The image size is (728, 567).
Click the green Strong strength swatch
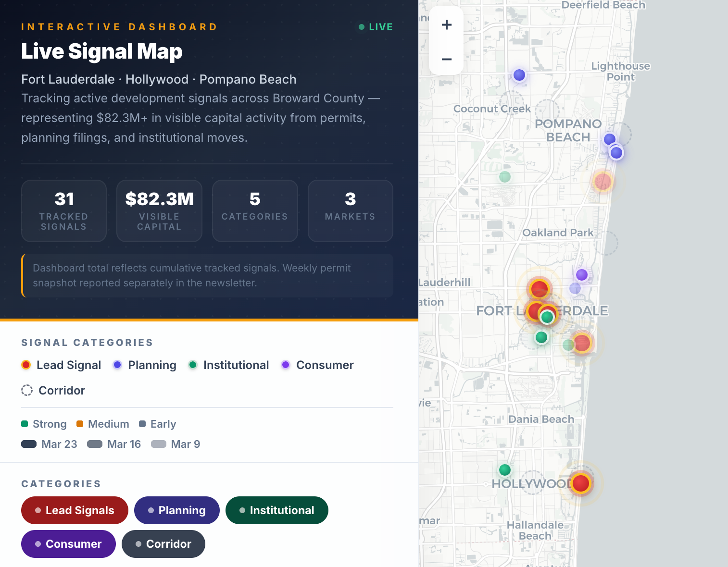point(25,424)
